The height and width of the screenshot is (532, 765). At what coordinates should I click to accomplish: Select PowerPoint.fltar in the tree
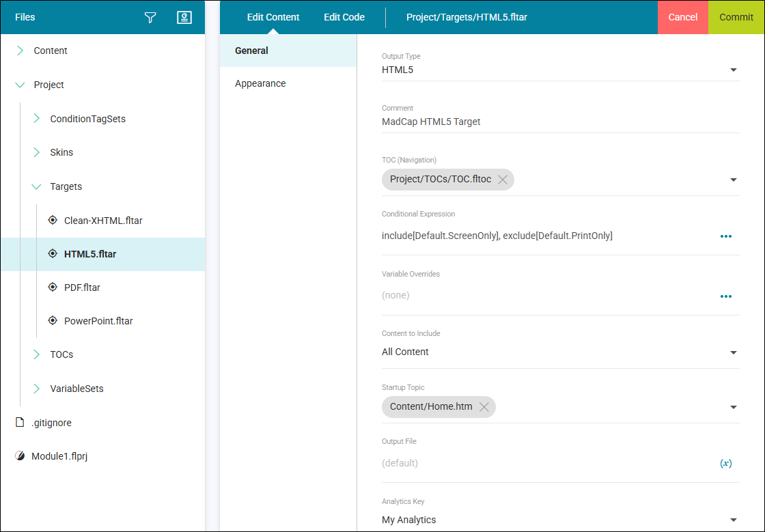98,321
